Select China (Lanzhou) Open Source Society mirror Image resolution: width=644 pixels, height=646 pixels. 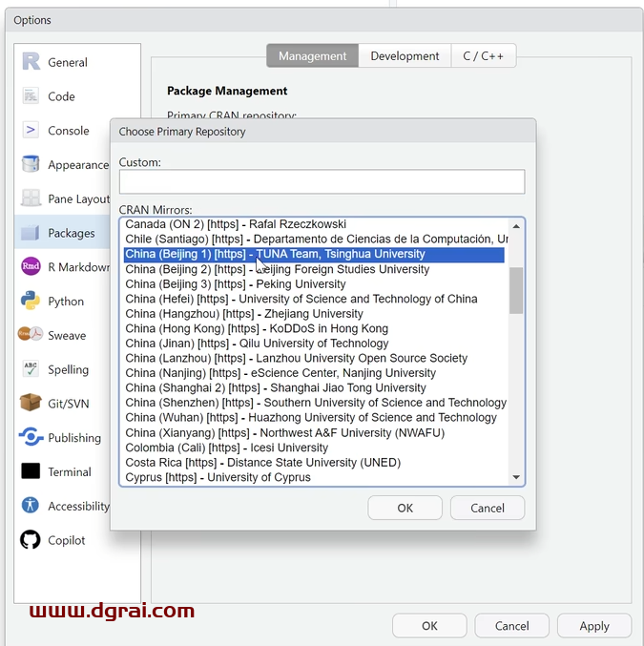[314, 358]
